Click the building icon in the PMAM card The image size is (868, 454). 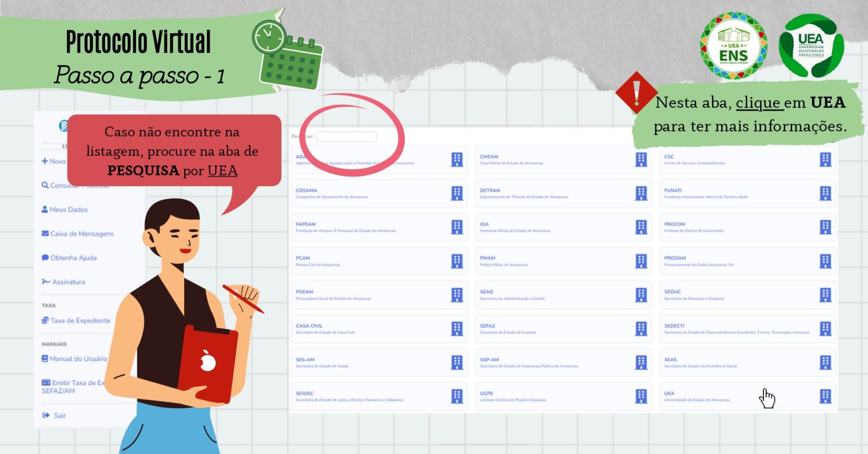[x=641, y=261]
